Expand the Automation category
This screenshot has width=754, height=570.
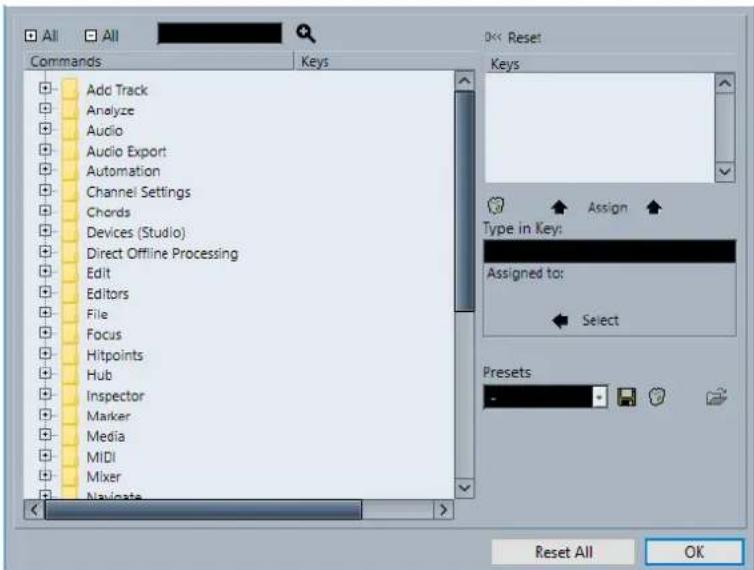pos(45,170)
